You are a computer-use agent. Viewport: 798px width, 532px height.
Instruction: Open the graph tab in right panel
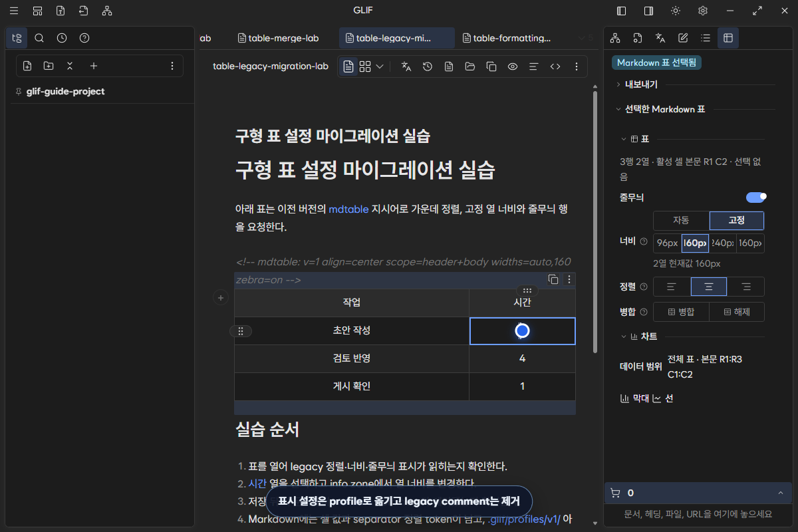[x=615, y=38]
